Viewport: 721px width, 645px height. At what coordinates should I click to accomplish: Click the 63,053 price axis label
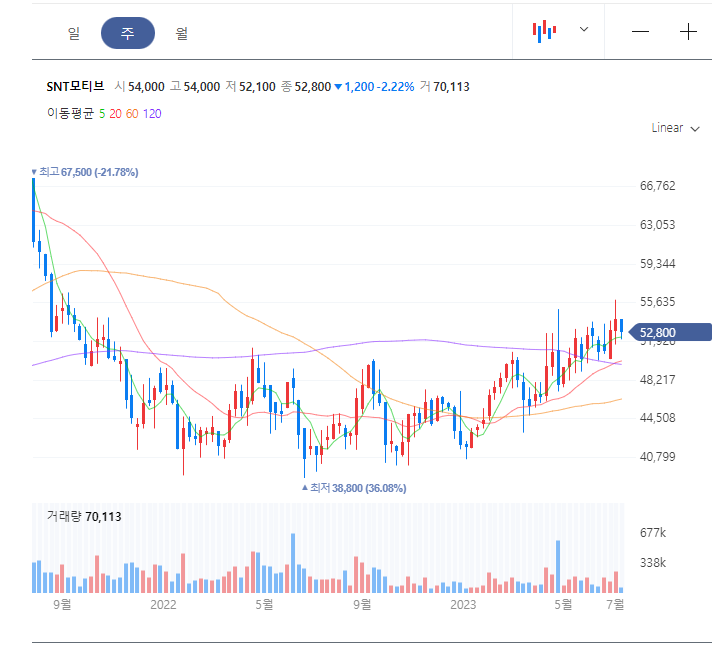[x=658, y=225]
